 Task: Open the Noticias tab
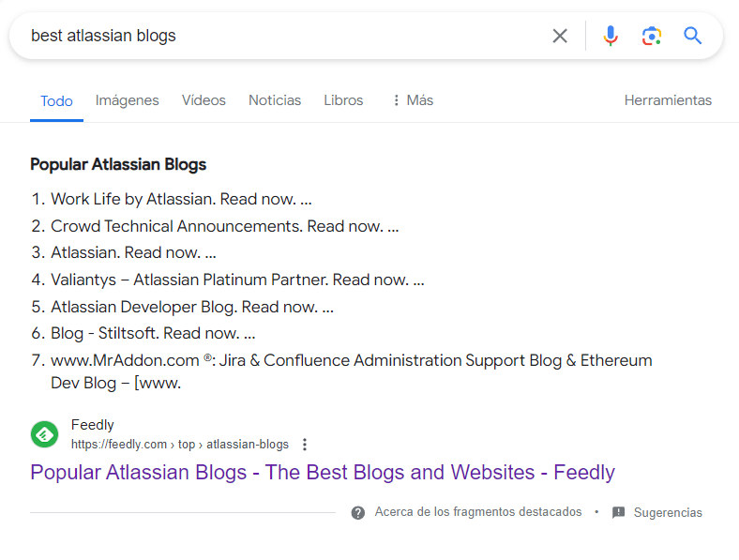(275, 100)
